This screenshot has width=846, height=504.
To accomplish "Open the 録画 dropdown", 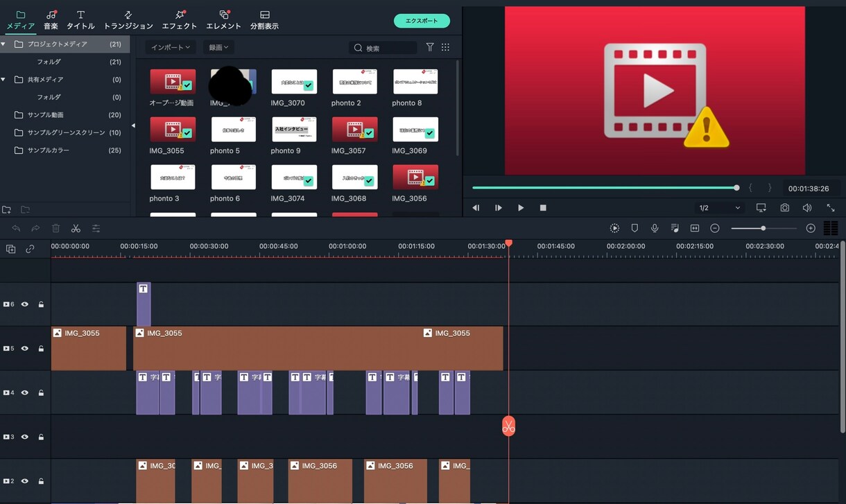I will pyautogui.click(x=218, y=47).
